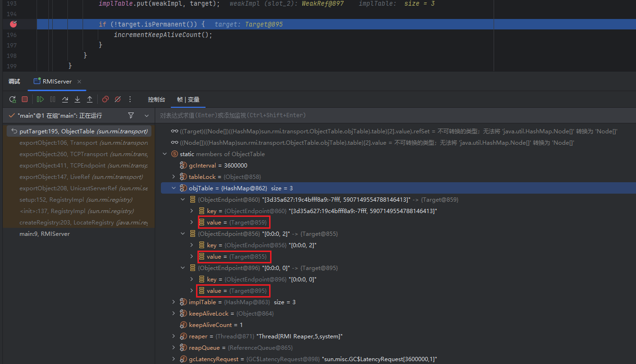This screenshot has width=636, height=364.
Task: Switch to the 控制台 console tab
Action: point(156,99)
